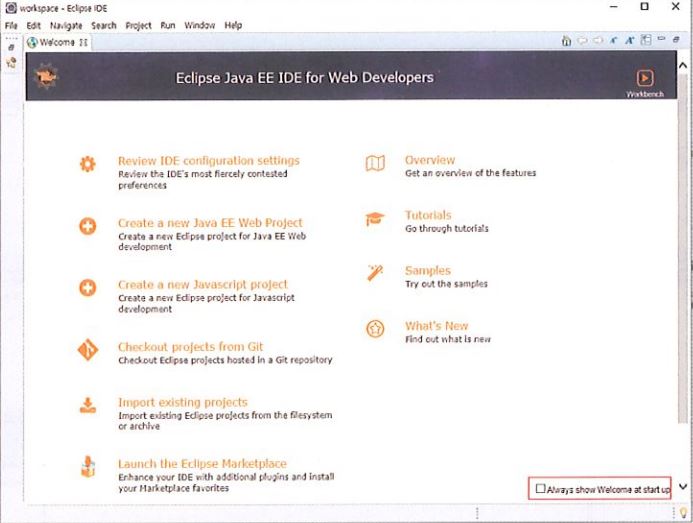Open the Navigate menu

tap(66, 26)
